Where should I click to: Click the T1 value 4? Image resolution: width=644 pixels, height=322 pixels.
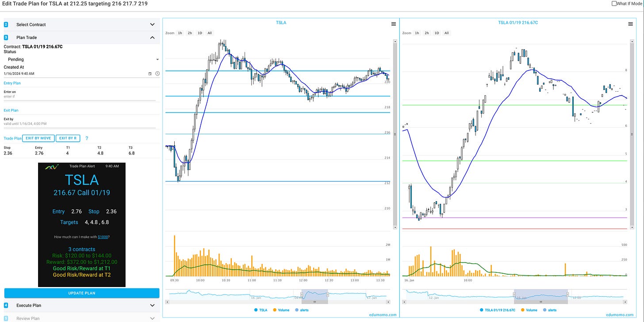68,153
